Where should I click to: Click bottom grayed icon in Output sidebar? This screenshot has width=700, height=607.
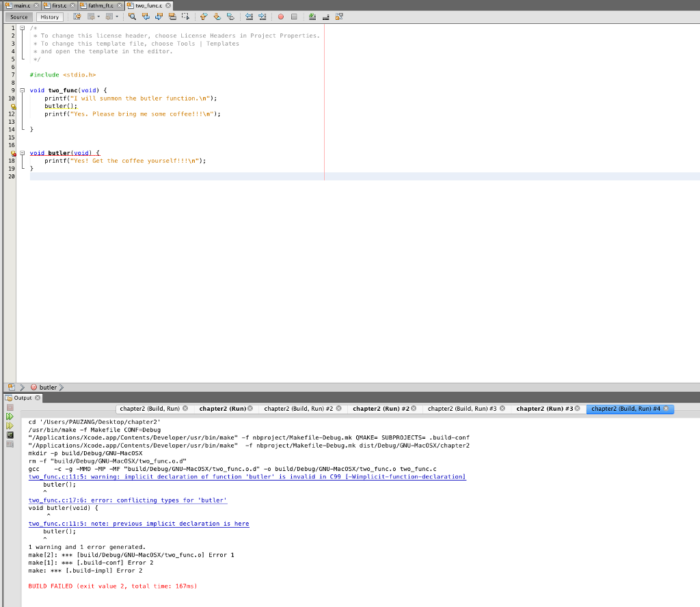pos(10,444)
